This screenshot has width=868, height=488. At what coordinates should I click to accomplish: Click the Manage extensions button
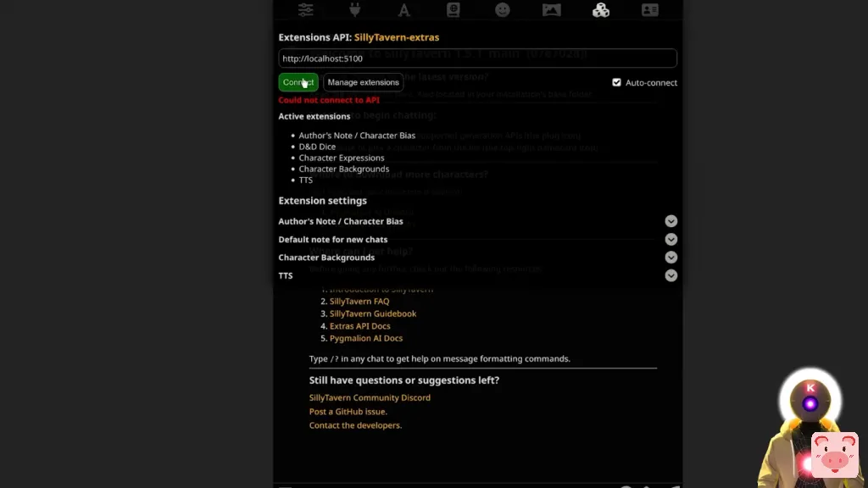363,82
